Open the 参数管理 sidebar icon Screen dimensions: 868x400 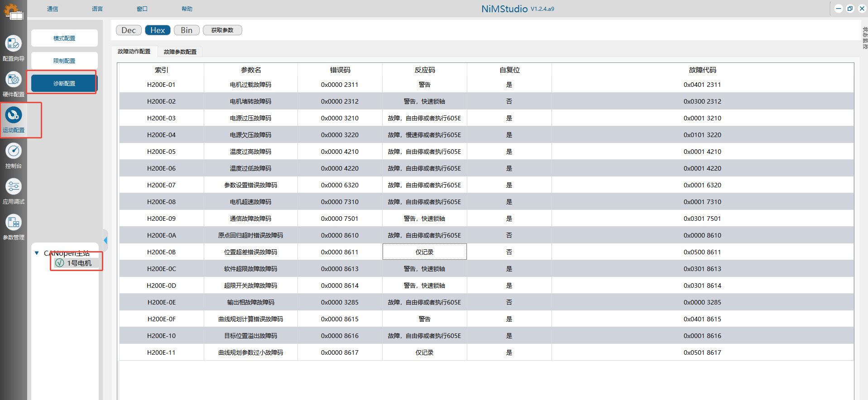pos(14,222)
